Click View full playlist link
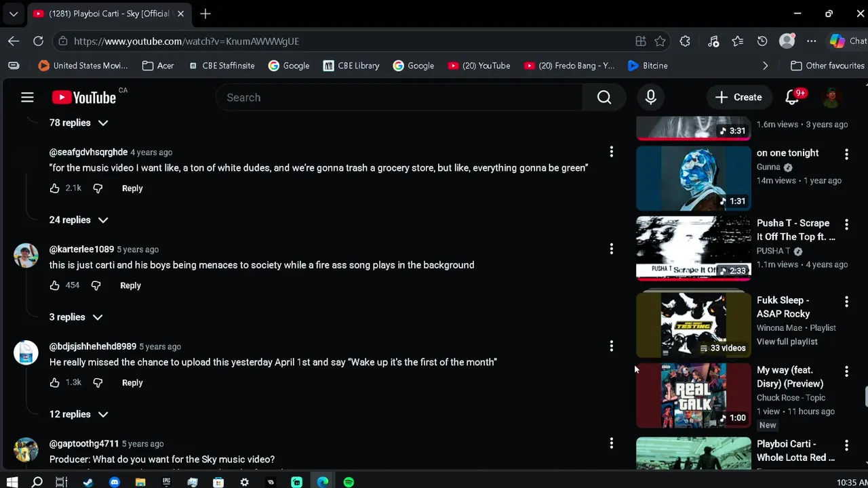868x488 pixels. click(787, 342)
